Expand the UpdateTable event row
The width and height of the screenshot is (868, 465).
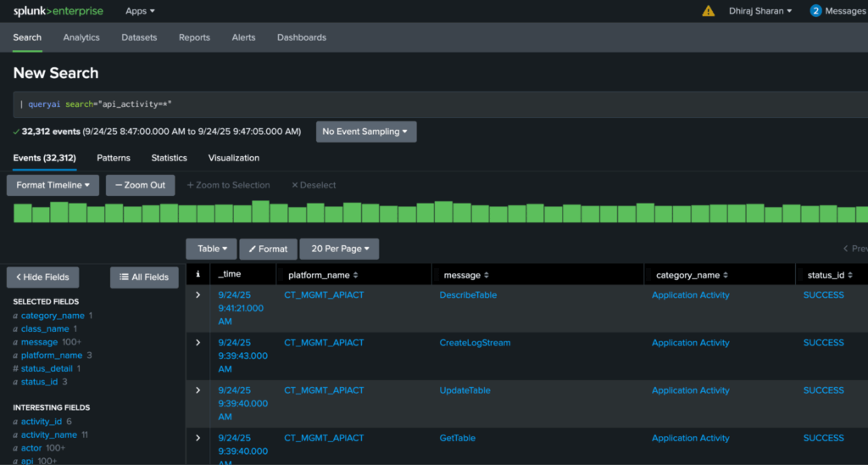click(198, 390)
